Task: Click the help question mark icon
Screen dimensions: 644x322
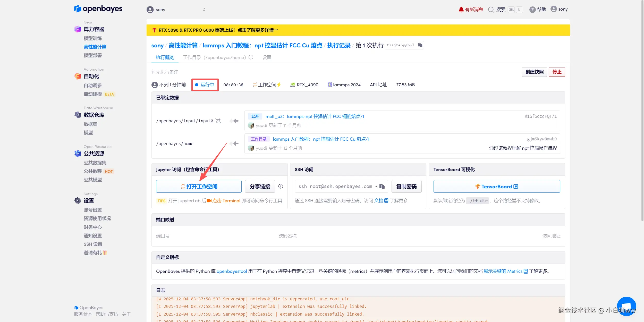Action: (x=532, y=10)
